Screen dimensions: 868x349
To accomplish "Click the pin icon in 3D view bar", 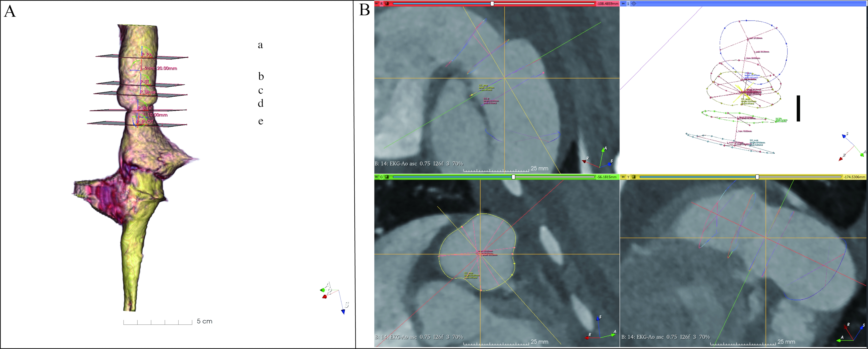I will (x=623, y=4).
